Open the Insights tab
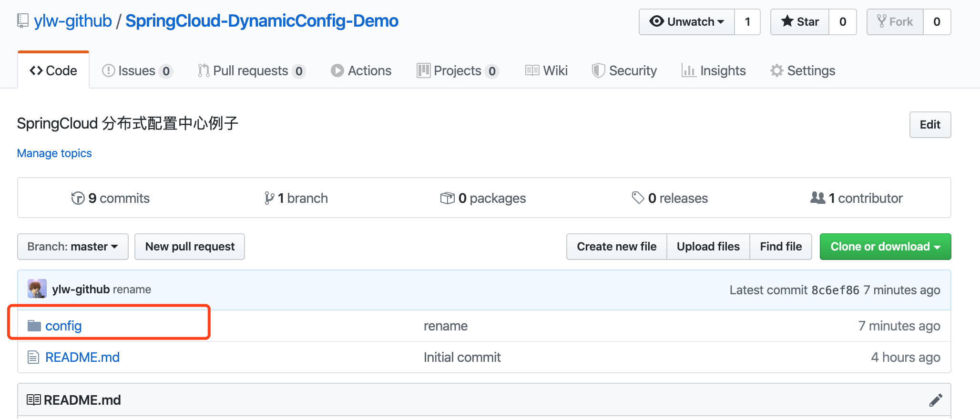980x419 pixels. coord(714,70)
